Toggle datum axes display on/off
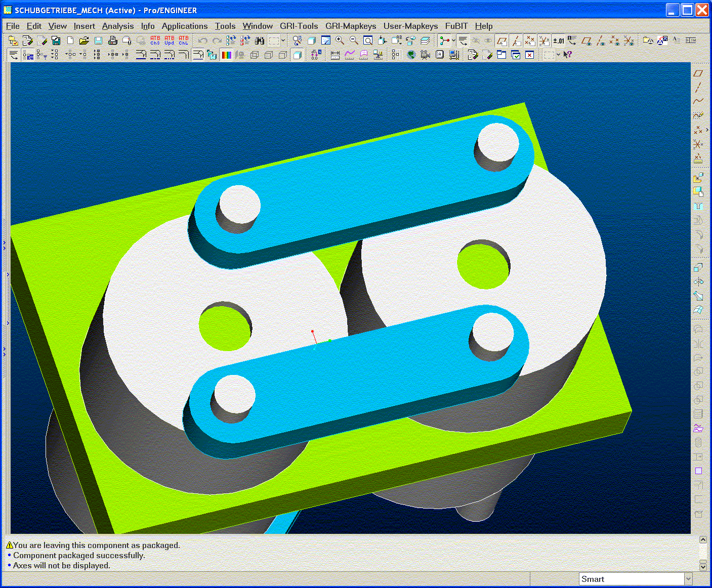Image resolution: width=712 pixels, height=588 pixels. [516, 40]
